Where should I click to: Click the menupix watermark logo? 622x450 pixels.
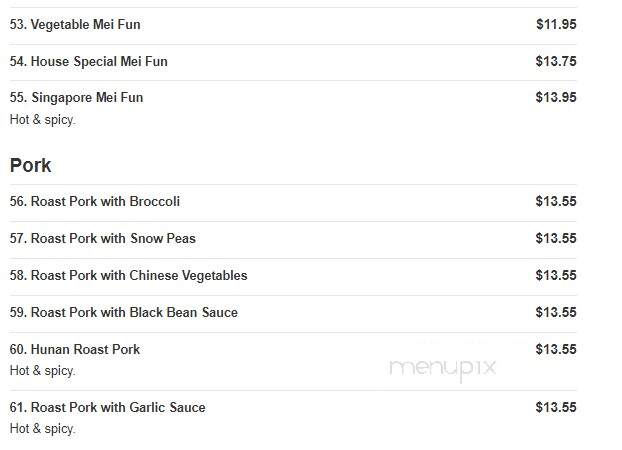click(x=442, y=369)
